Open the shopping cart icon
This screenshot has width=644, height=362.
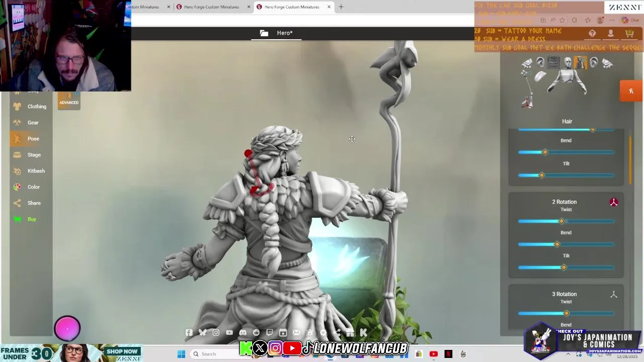click(629, 33)
